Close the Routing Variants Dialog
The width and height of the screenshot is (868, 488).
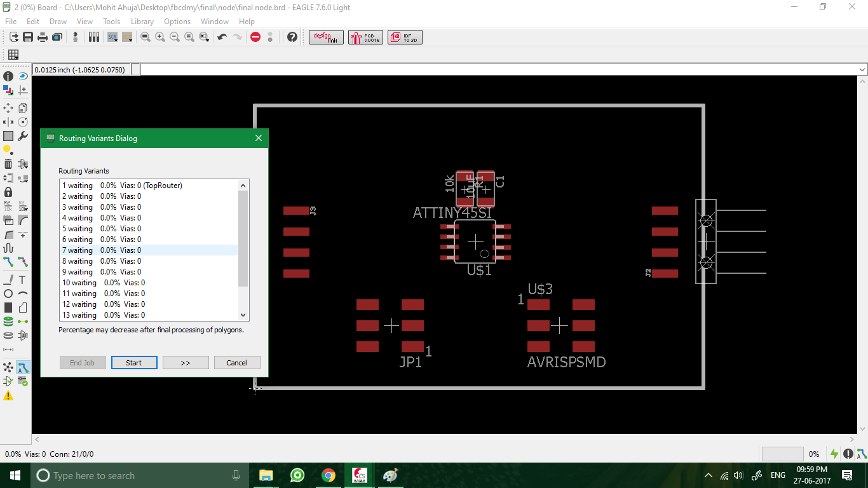[259, 138]
